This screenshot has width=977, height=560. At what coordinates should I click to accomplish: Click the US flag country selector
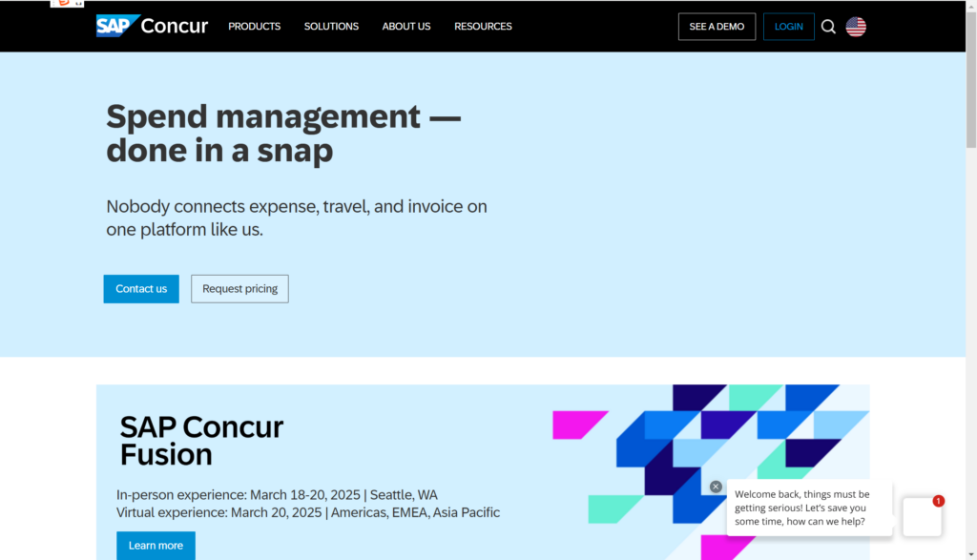tap(856, 27)
